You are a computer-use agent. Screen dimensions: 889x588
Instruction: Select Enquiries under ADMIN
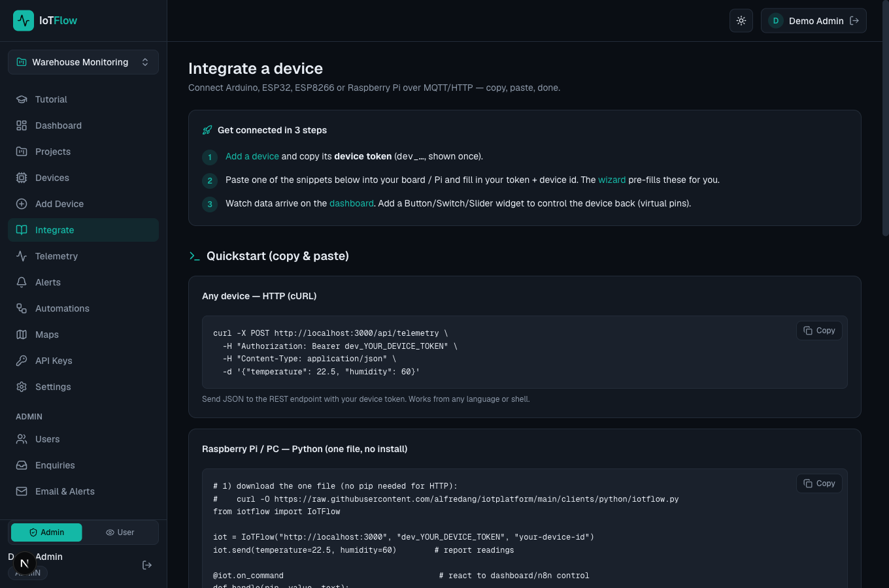[x=83, y=465]
